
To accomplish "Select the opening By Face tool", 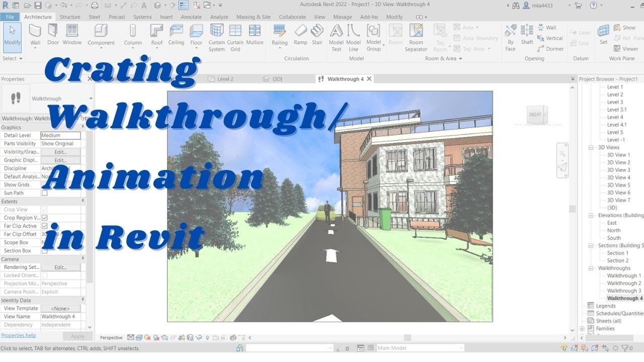I will pos(511,38).
